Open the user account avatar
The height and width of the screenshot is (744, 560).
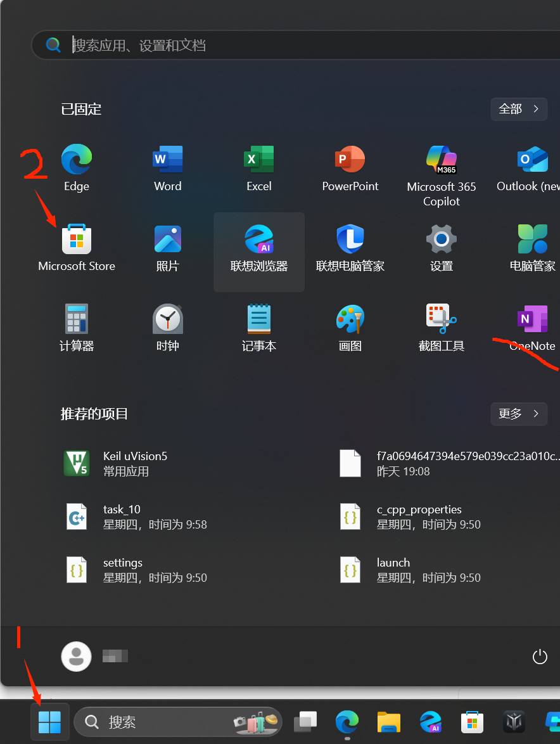tap(76, 656)
